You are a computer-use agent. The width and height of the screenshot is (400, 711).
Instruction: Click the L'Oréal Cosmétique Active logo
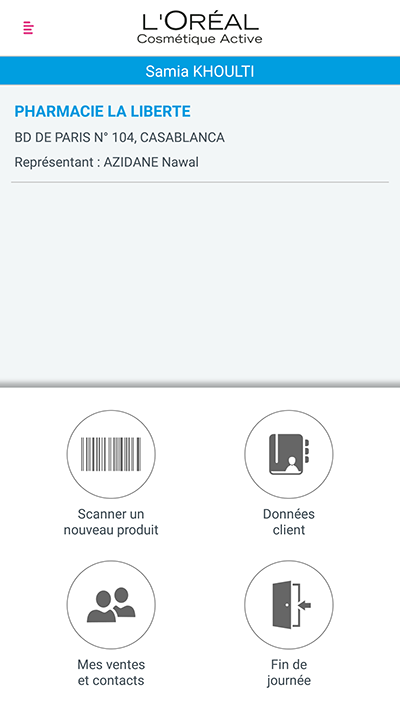pyautogui.click(x=200, y=28)
